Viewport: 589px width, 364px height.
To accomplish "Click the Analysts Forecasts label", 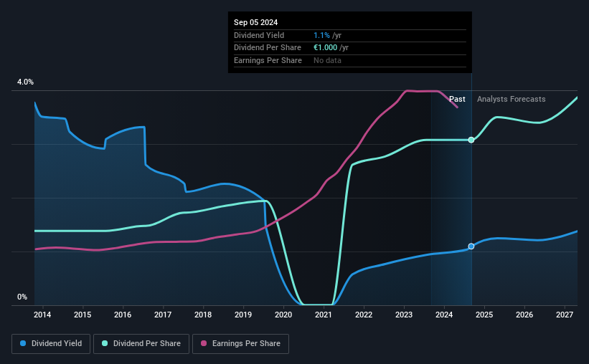I will (x=512, y=99).
